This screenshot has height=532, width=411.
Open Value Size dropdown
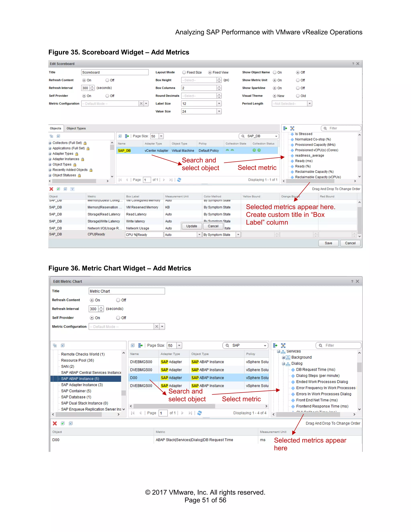tap(219, 111)
